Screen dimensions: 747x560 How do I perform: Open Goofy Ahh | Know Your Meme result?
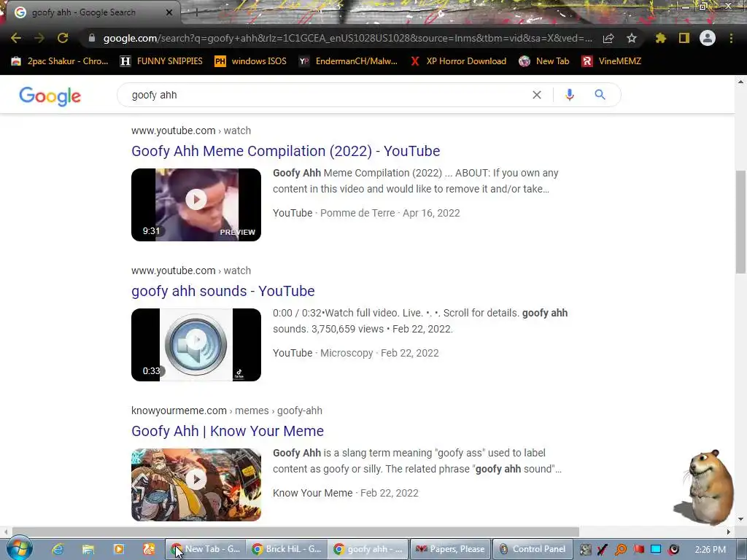coord(228,431)
